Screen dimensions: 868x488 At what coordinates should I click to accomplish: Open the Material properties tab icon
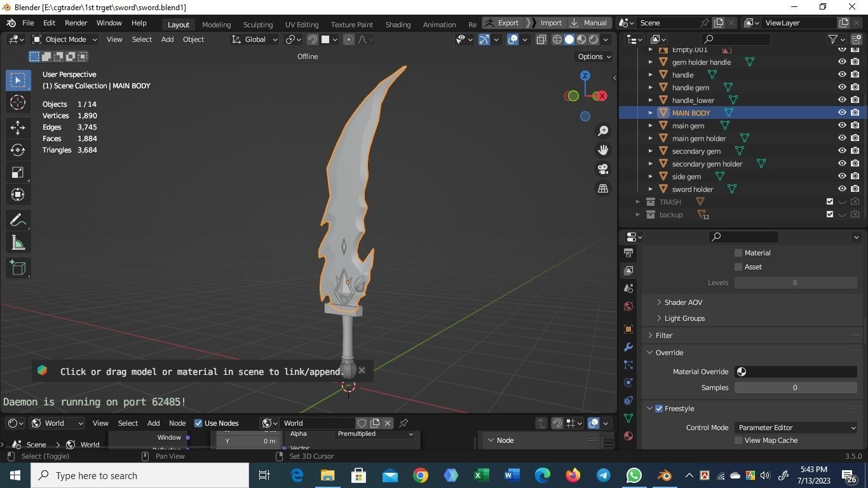point(628,436)
